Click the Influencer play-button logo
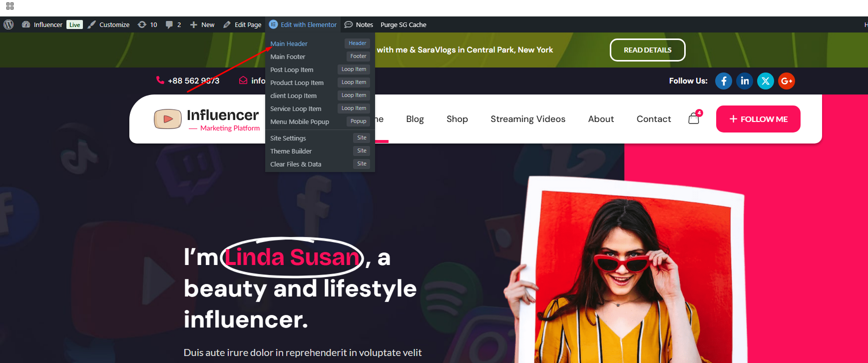Screen dimensions: 868x363 (168, 119)
